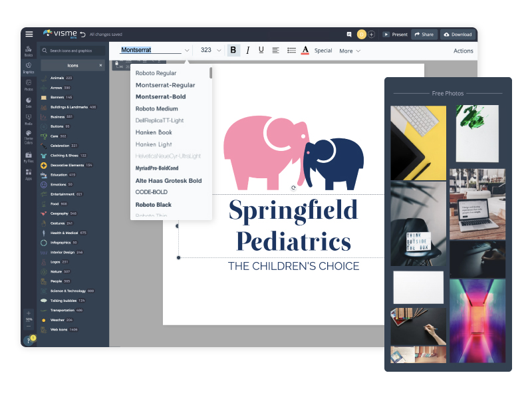Zoom in with the plus icon
The height and width of the screenshot is (399, 532).
(29, 313)
